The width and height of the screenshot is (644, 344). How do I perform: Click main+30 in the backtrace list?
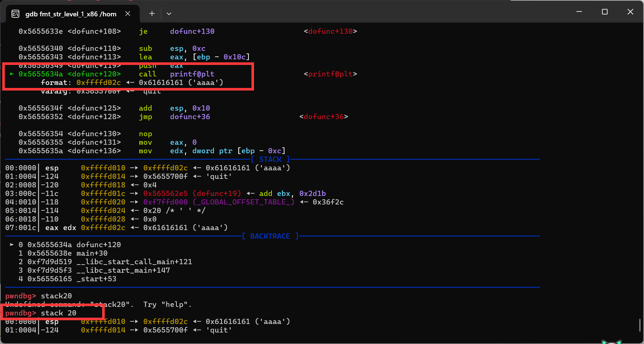[92, 253]
